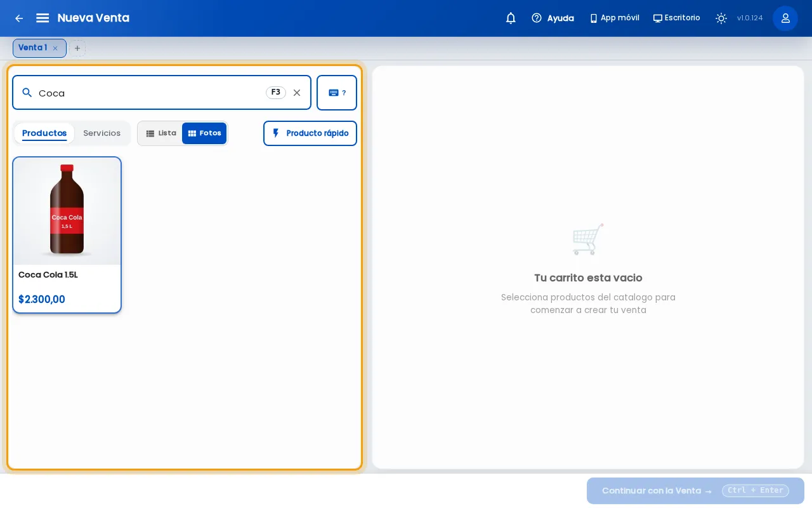Close the Venta 1 tab

click(55, 48)
